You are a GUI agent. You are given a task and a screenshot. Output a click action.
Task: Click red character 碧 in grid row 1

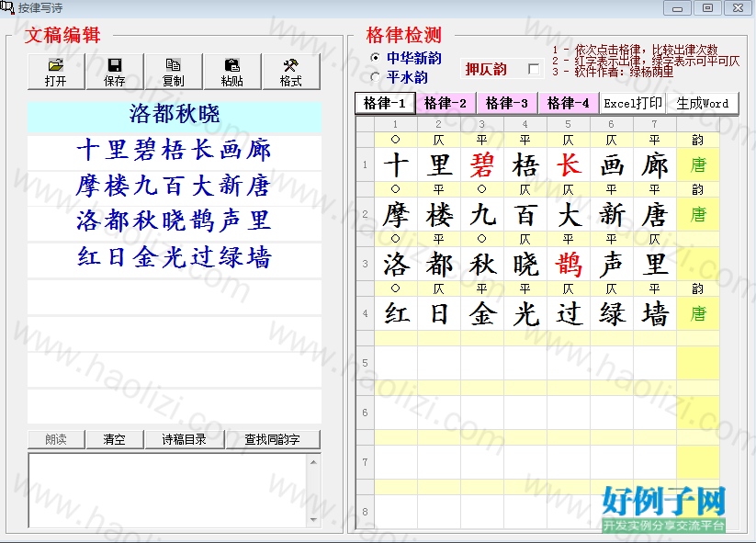482,165
